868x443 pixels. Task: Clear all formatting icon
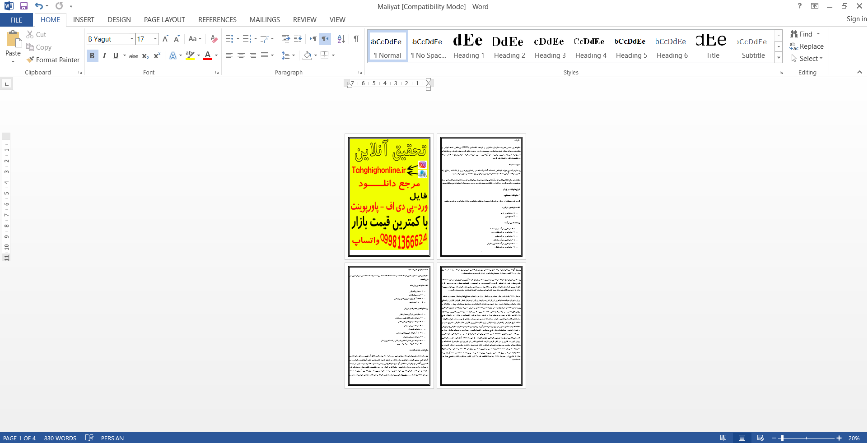click(214, 39)
